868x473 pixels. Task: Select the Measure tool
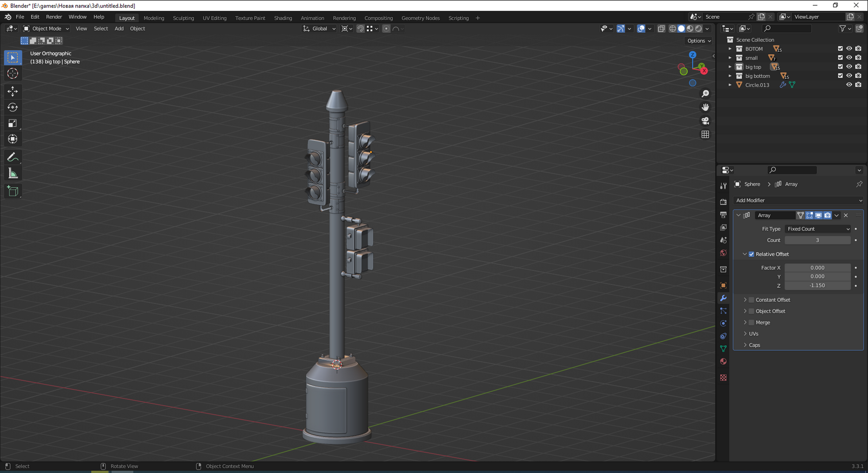pos(13,174)
